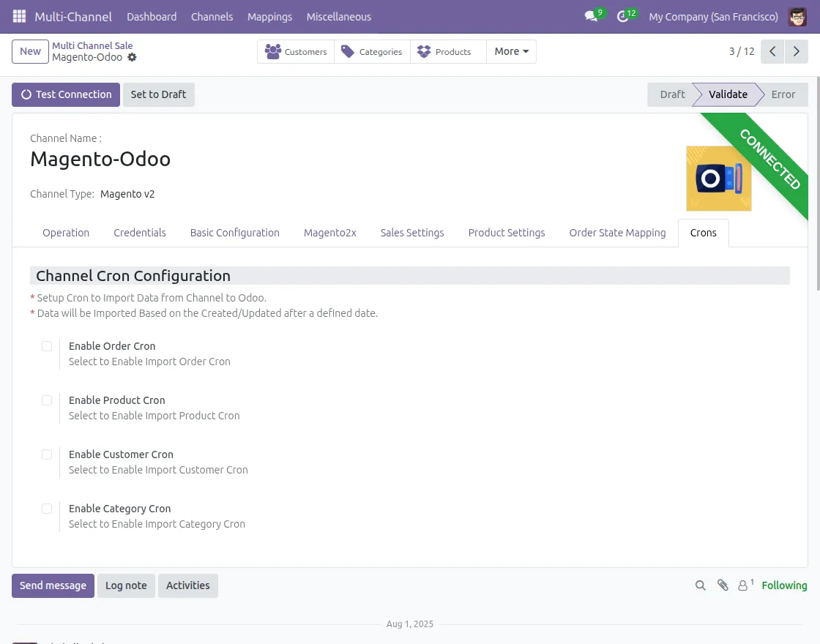Click the Test Connection button

click(x=66, y=94)
